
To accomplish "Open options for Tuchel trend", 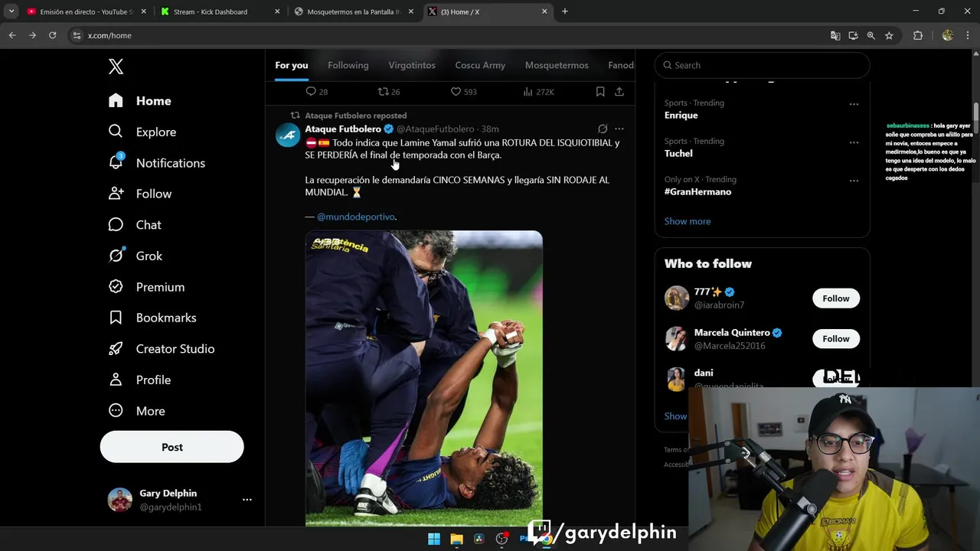I will 854,142.
